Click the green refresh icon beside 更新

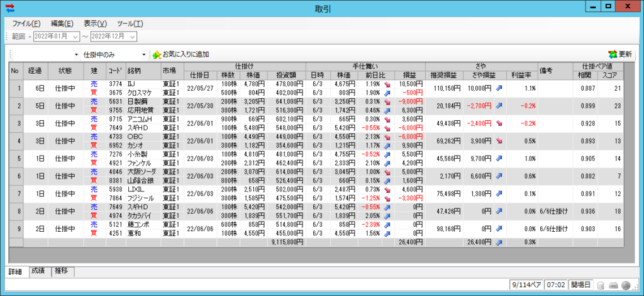(x=613, y=55)
